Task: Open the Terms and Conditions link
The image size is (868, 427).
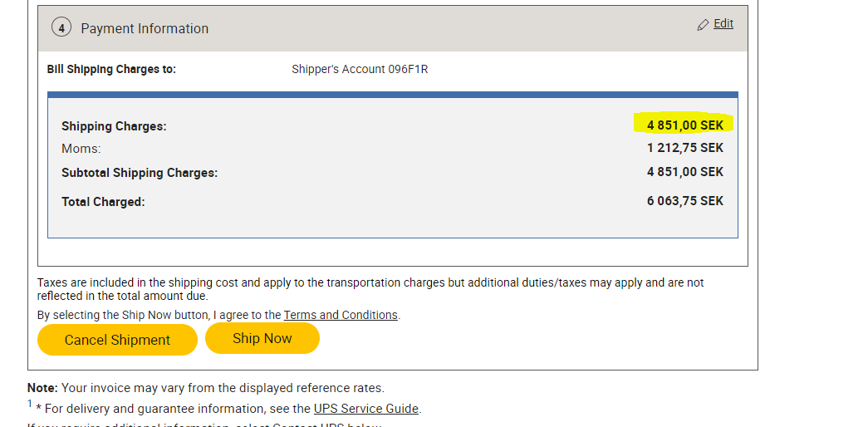Action: tap(341, 315)
